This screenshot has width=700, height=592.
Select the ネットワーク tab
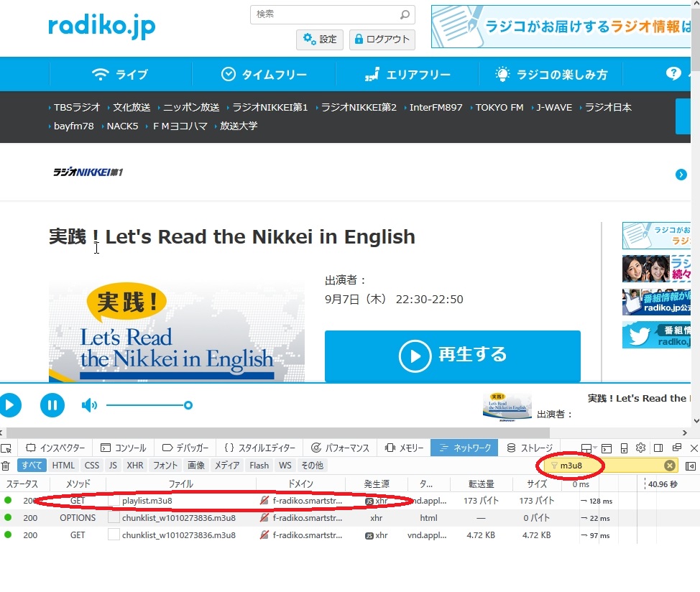[x=464, y=448]
